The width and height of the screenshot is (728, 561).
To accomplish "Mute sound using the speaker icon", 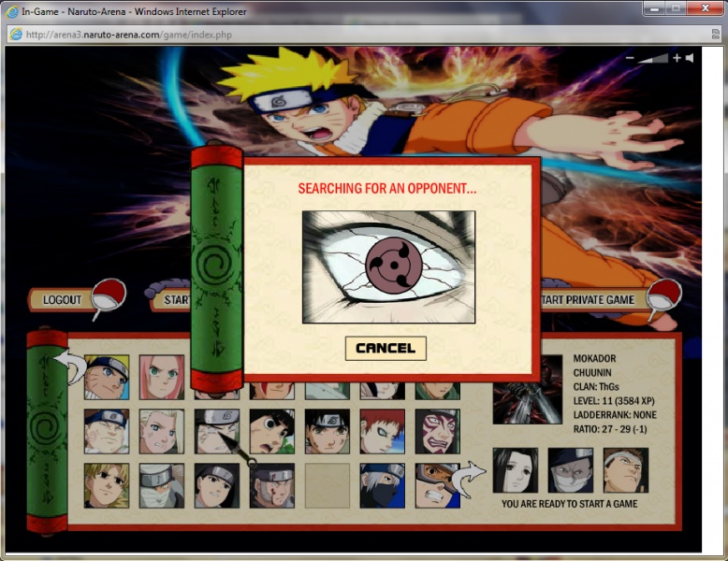I will coord(690,59).
